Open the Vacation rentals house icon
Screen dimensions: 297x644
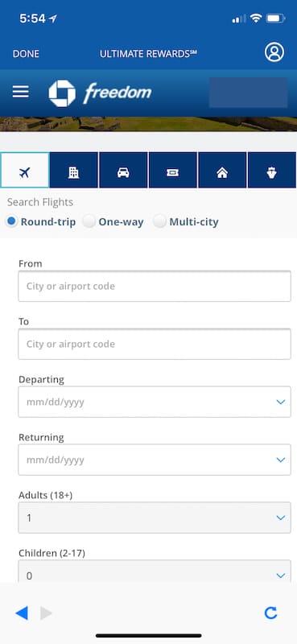point(222,170)
